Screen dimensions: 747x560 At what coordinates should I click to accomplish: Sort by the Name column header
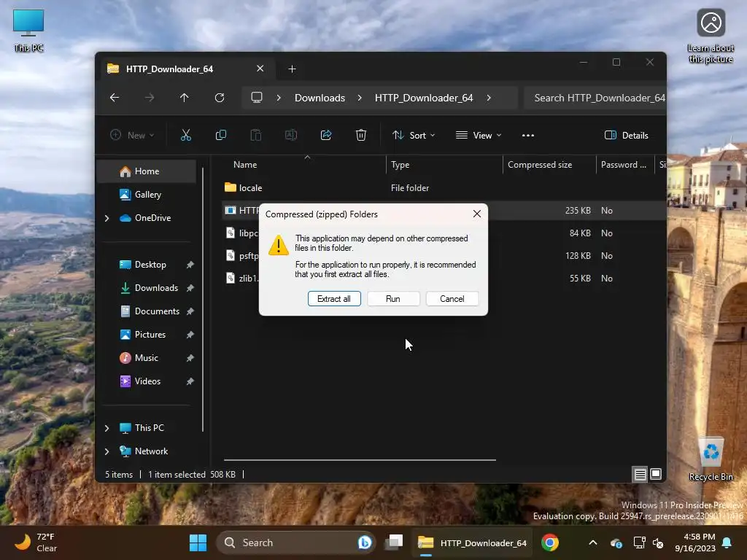[305, 165]
